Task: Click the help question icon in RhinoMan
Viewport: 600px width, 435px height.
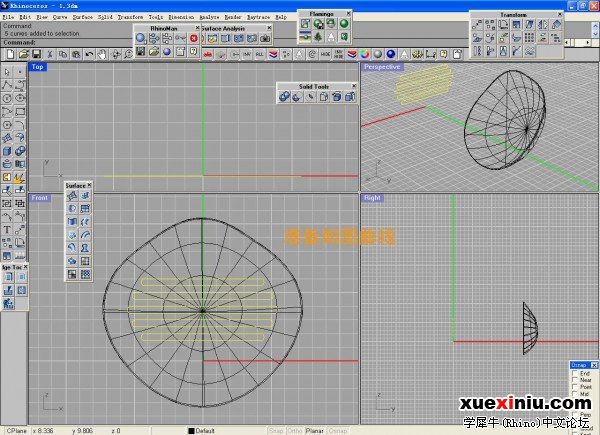Action: click(194, 51)
